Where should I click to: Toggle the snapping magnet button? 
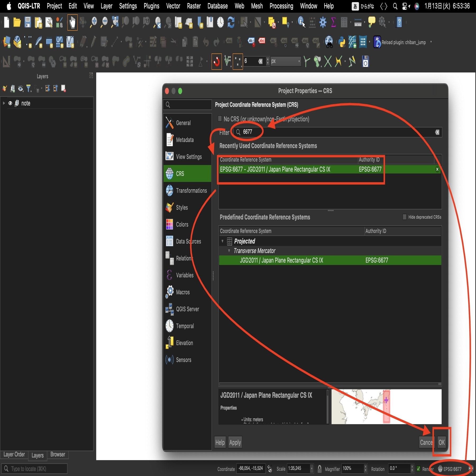[216, 62]
